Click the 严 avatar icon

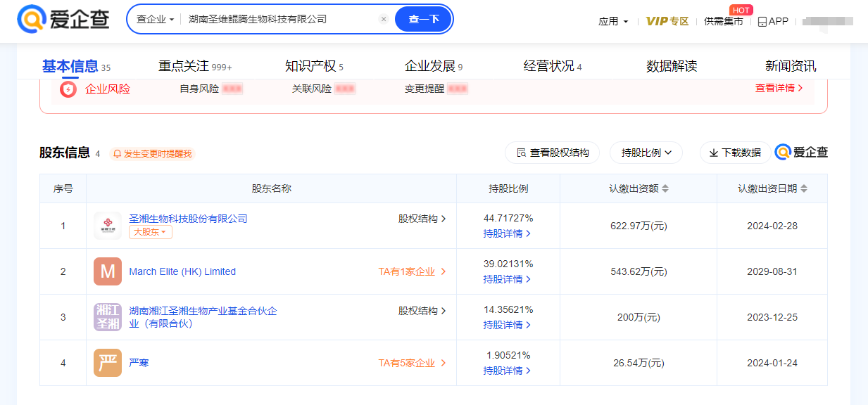tap(108, 363)
